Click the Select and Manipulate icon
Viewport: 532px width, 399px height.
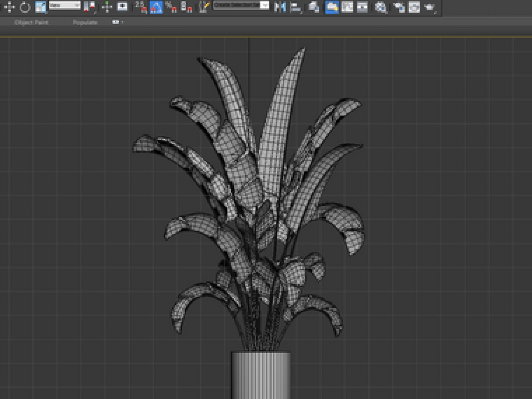pyautogui.click(x=107, y=7)
